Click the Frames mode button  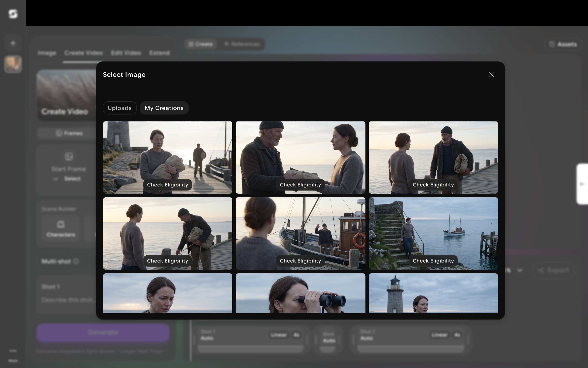point(69,133)
